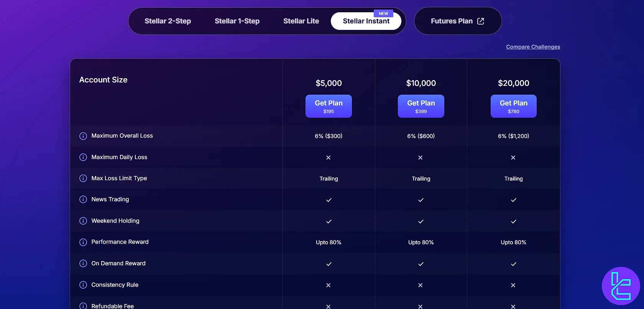Select the Stellar 1-Step tab
This screenshot has width=644, height=309.
pos(237,21)
